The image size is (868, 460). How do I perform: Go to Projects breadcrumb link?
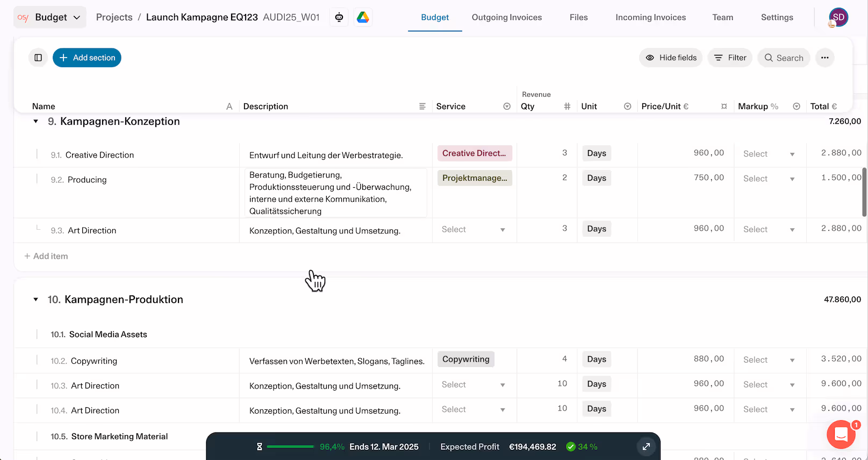point(114,17)
